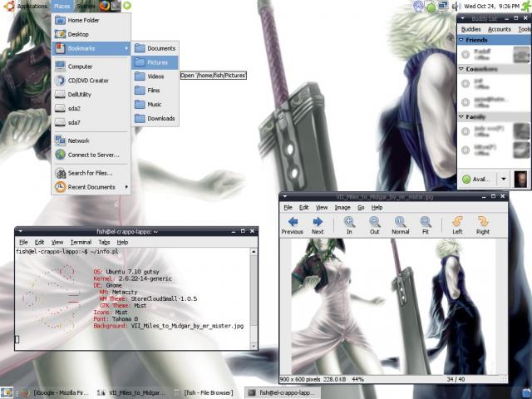
Task: Expand Recent Documents submenu
Action: (x=91, y=187)
